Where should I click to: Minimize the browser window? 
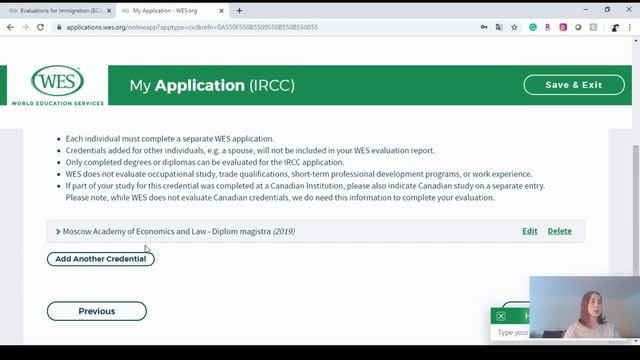tap(586, 10)
